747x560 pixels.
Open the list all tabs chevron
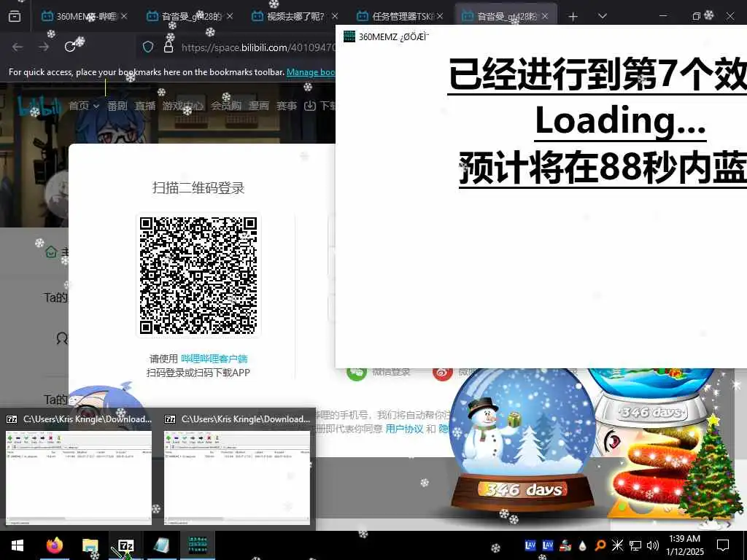tap(603, 16)
